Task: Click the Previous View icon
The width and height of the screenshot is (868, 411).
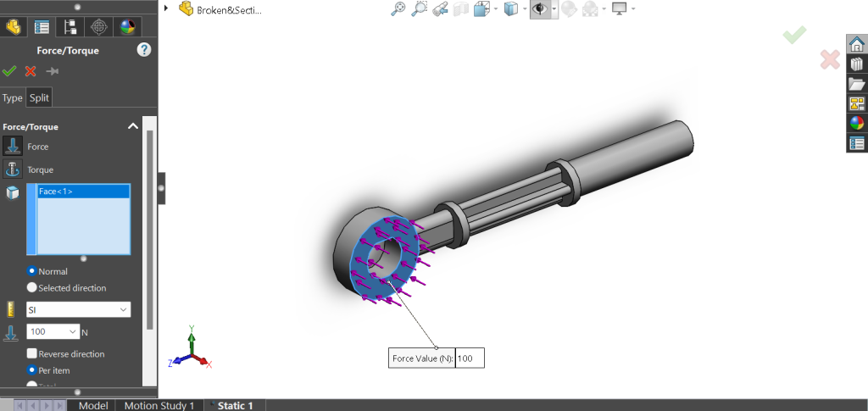Action: point(440,9)
